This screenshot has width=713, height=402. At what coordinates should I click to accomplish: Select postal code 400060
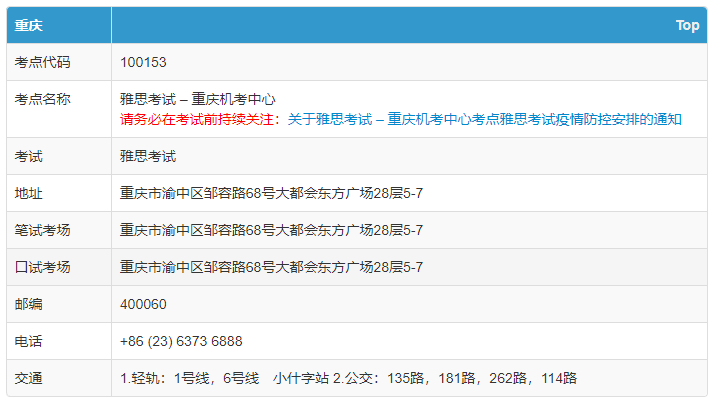(x=143, y=304)
